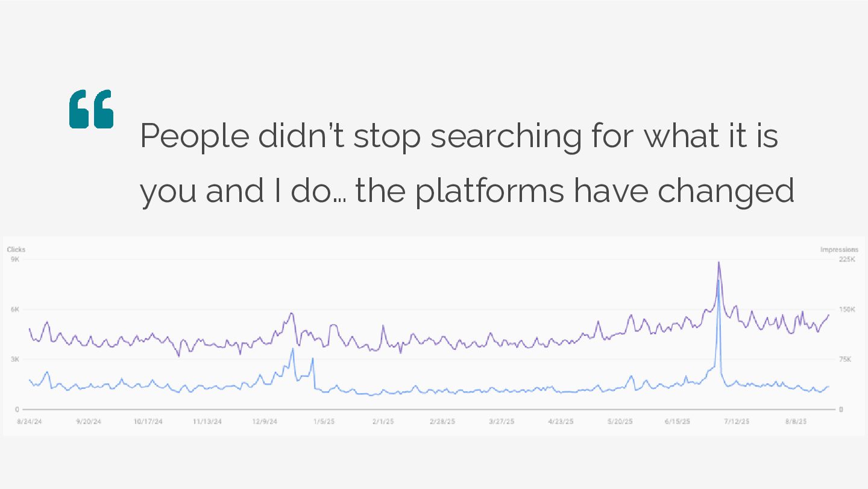Click the text "the platforms have changed"
This screenshot has height=489, width=868.
[574, 191]
